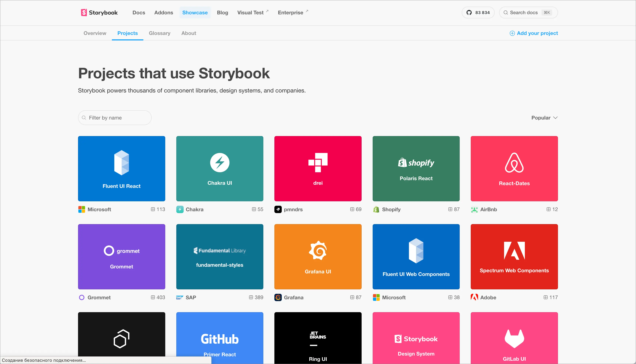Click component count icon next to 12
The image size is (636, 364).
click(548, 209)
